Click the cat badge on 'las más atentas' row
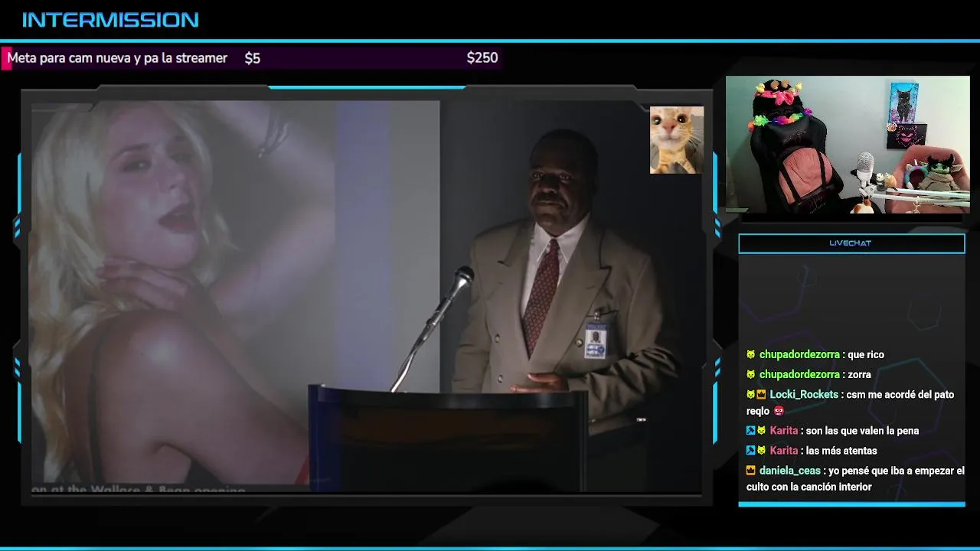Image resolution: width=980 pixels, height=551 pixels. (761, 451)
